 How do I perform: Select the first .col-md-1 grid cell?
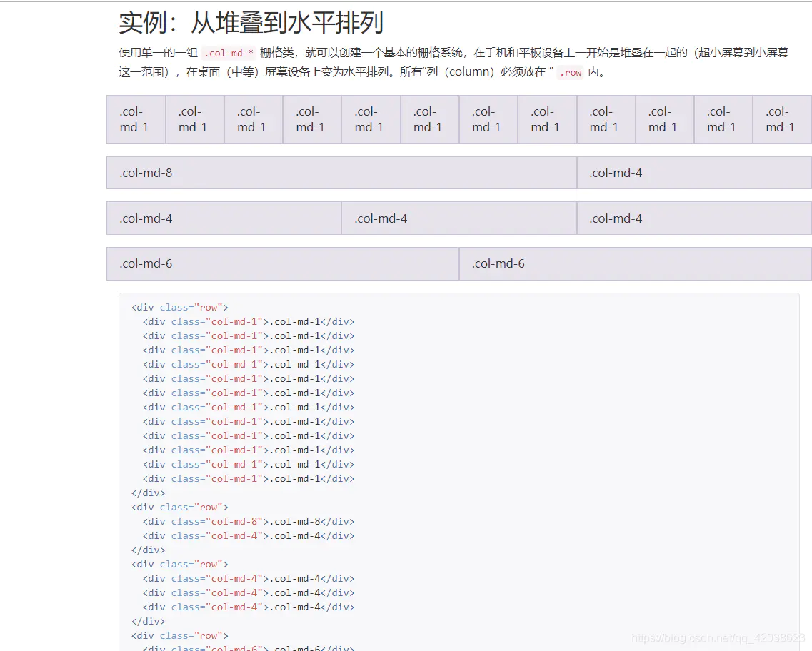click(136, 119)
